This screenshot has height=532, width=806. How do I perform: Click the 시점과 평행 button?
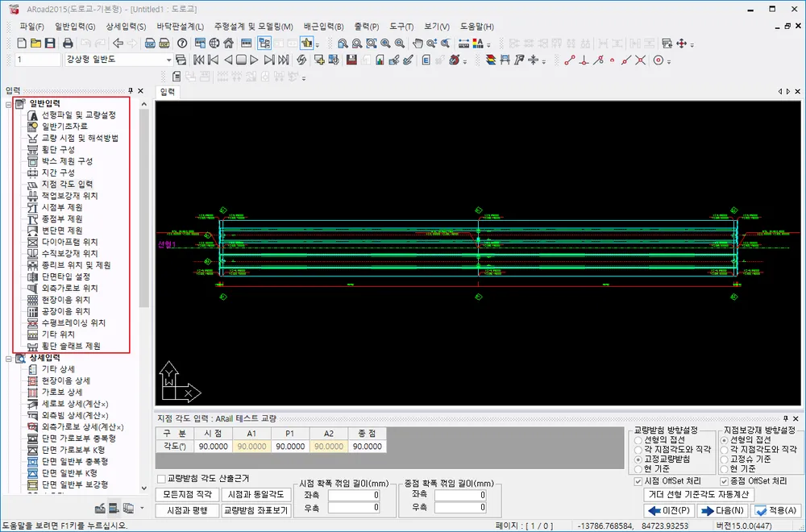(x=187, y=510)
